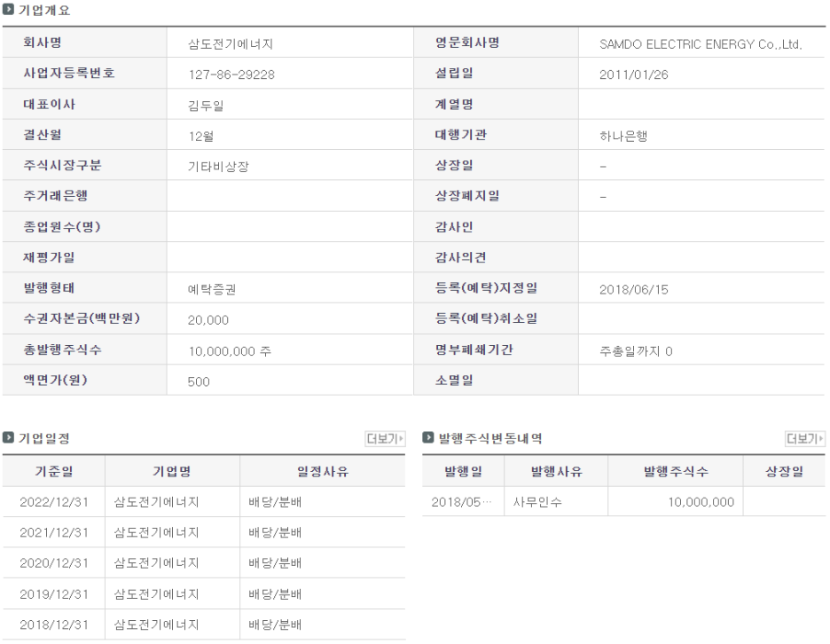Click the 상장폐지일 label cell
Viewport: 830px width, 644px height.
coord(496,196)
